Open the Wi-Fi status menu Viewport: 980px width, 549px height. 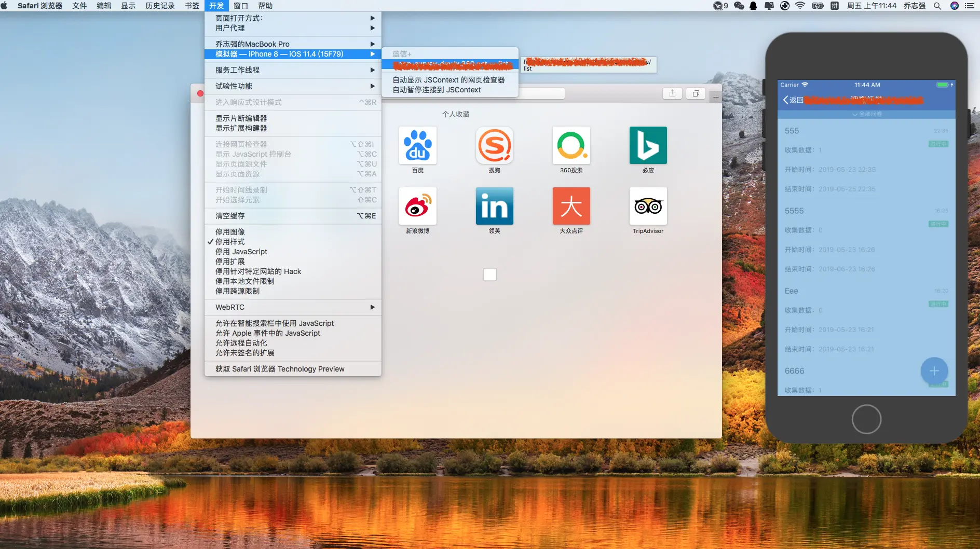[800, 6]
